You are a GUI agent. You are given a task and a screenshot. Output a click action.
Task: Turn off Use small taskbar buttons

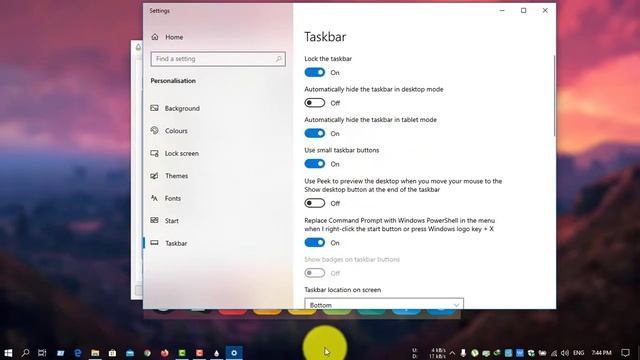(315, 164)
